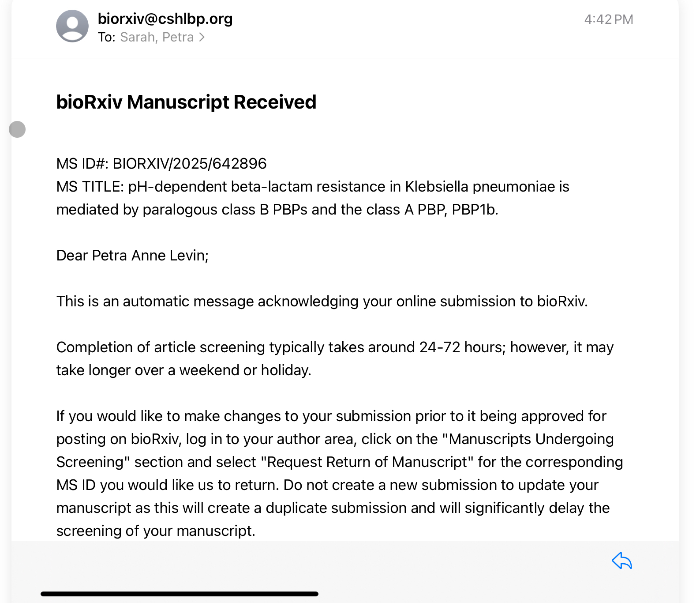Click the gray dot on the left edge
The image size is (700, 603).
point(17,129)
